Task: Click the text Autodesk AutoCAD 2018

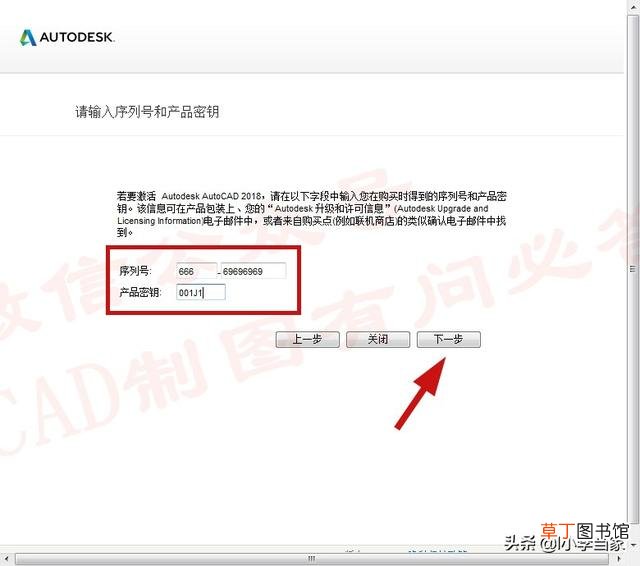Action: pyautogui.click(x=211, y=196)
